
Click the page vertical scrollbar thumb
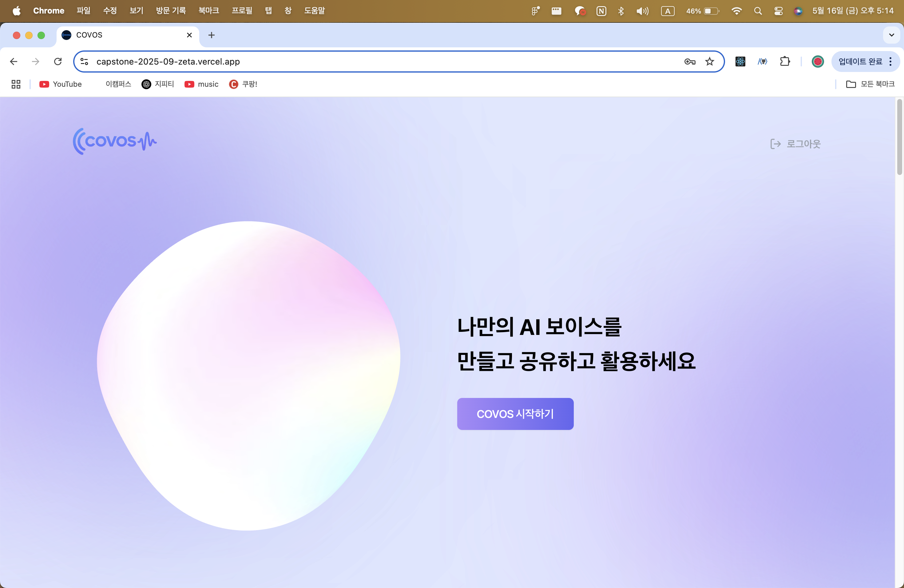click(899, 137)
